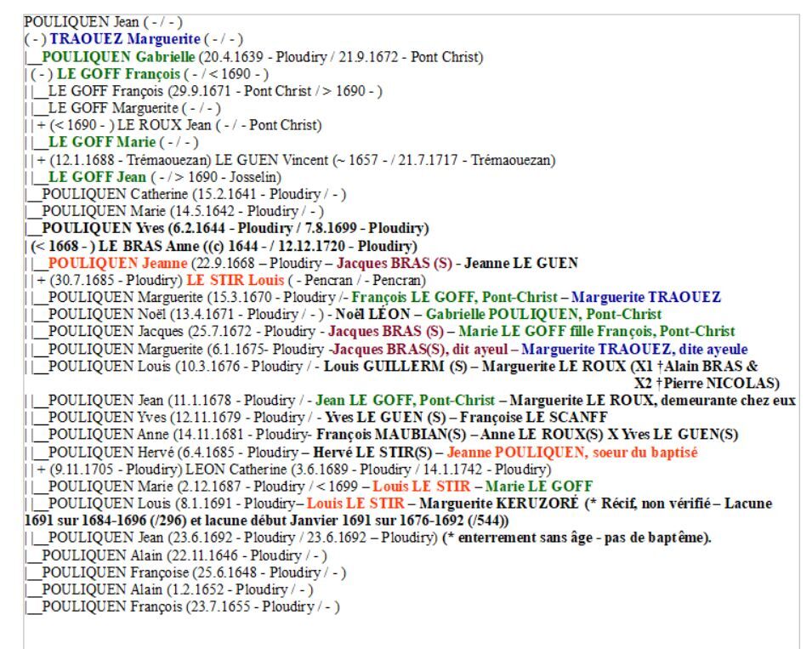Click 'POULIQUEN Marguerite' born 6.1.1675

(x=125, y=349)
